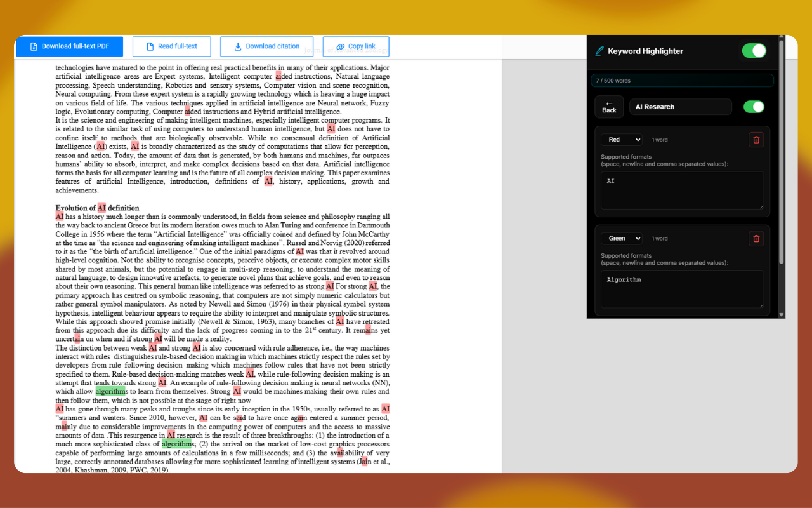The width and height of the screenshot is (812, 508).
Task: Click the keyword box containing AI
Action: pyautogui.click(x=683, y=190)
